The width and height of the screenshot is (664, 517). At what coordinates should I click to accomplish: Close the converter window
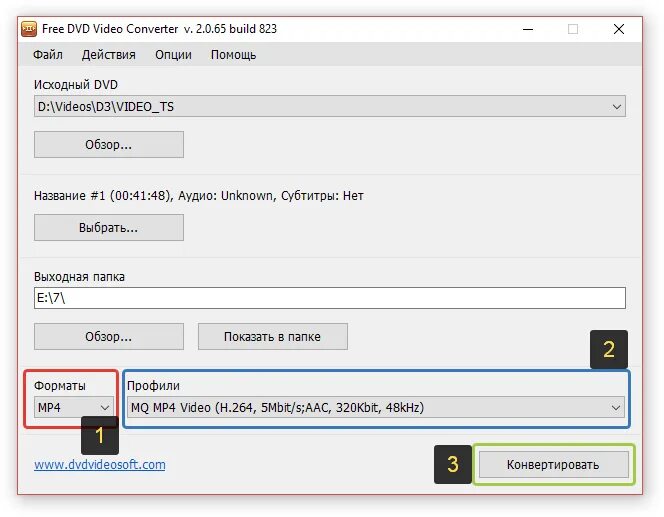[x=619, y=29]
